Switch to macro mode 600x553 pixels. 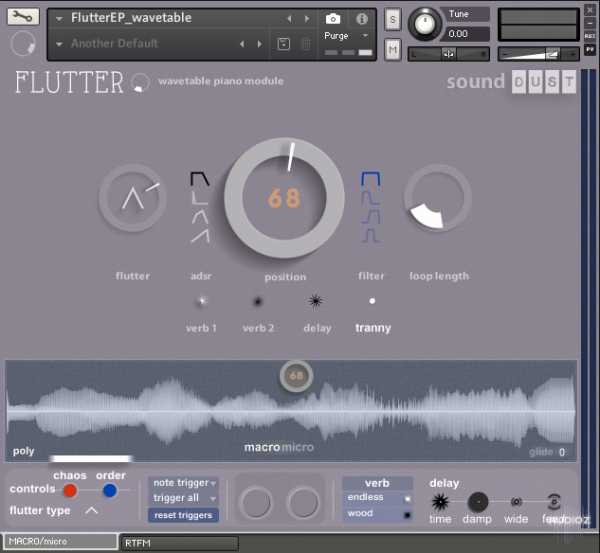pos(262,447)
